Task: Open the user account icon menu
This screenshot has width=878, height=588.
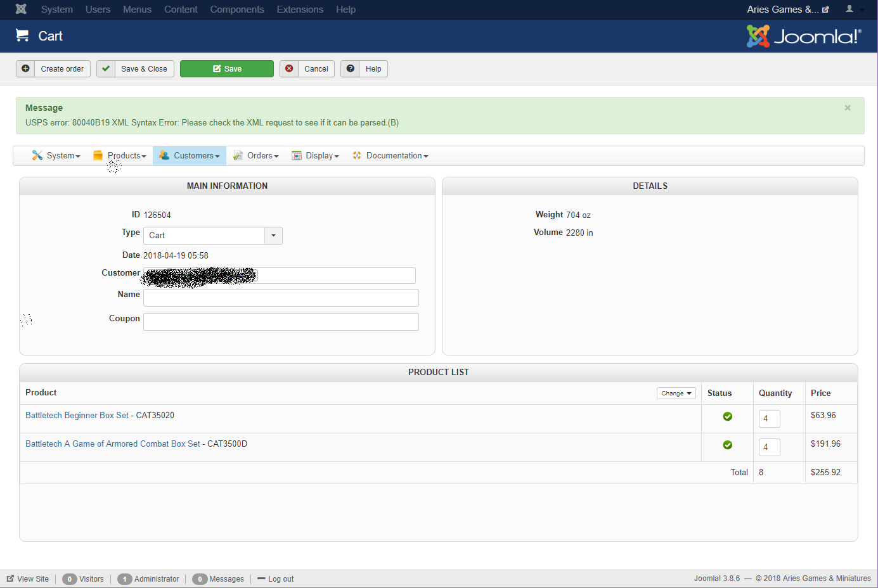Action: (x=849, y=9)
